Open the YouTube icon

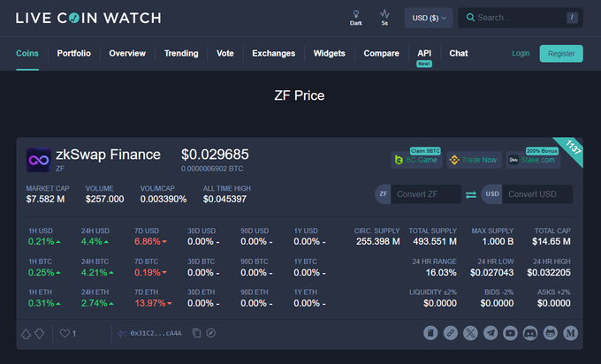click(510, 333)
